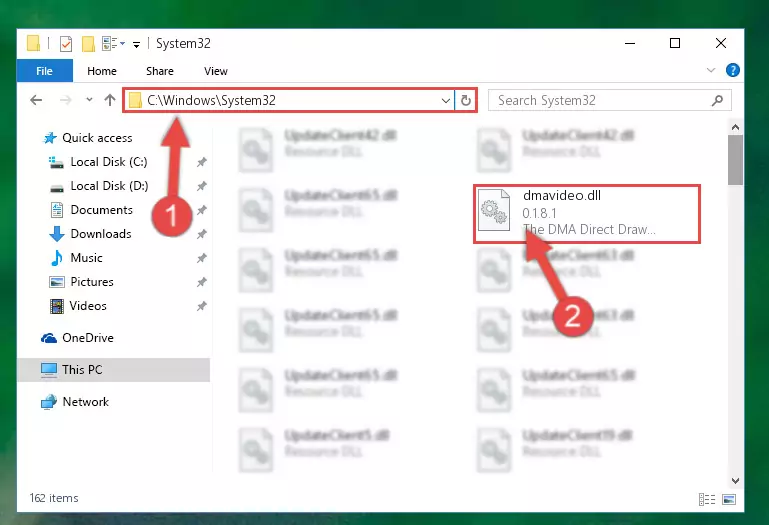The image size is (769, 525).
Task: Click the Forward navigation arrow
Action: click(x=65, y=100)
